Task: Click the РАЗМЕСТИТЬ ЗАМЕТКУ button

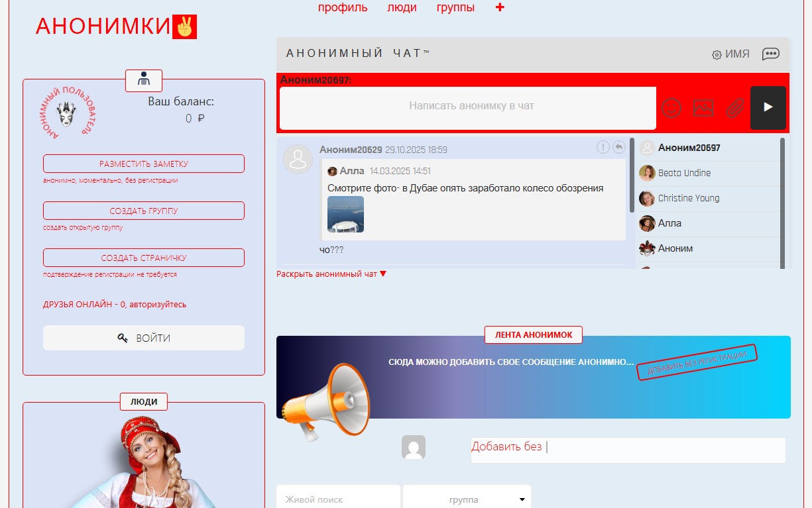Action: pos(144,164)
